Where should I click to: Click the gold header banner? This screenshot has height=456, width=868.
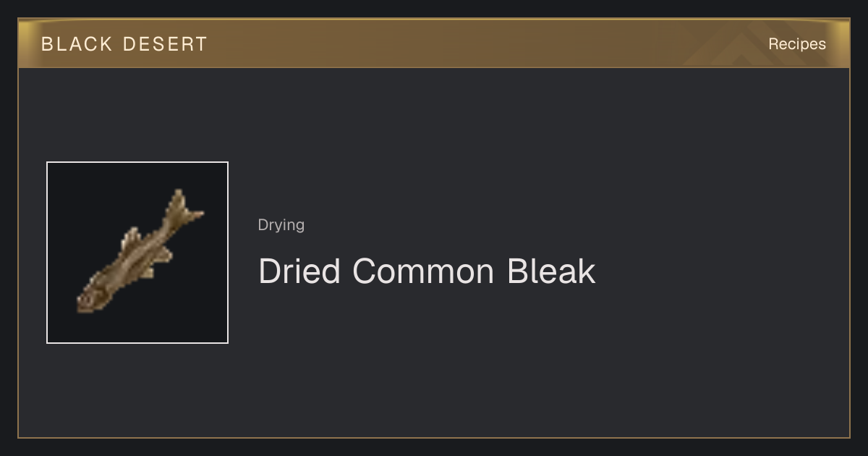tap(434, 43)
